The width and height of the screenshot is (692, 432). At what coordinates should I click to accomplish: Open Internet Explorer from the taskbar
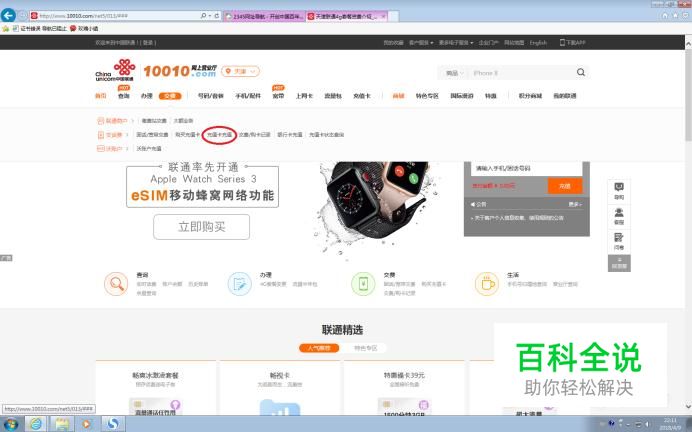click(36, 424)
